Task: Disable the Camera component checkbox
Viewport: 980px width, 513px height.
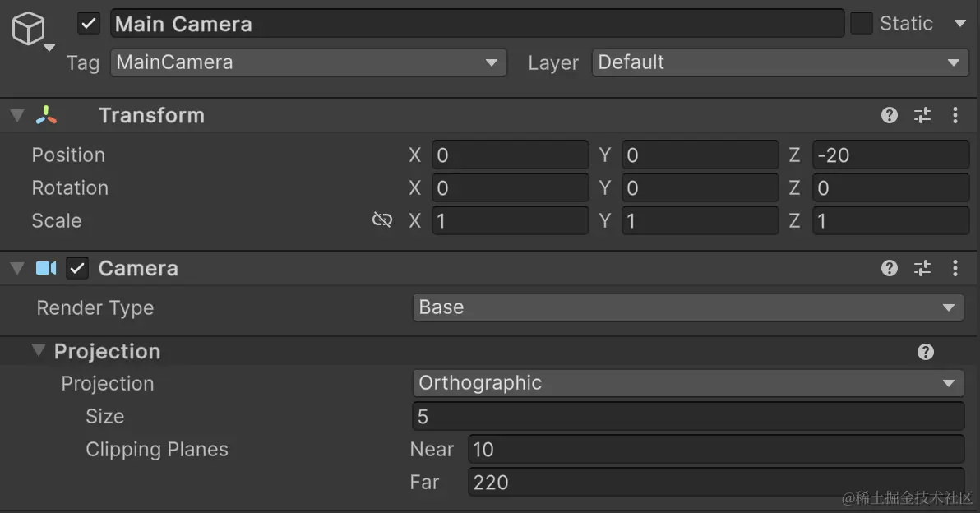Action: [77, 268]
